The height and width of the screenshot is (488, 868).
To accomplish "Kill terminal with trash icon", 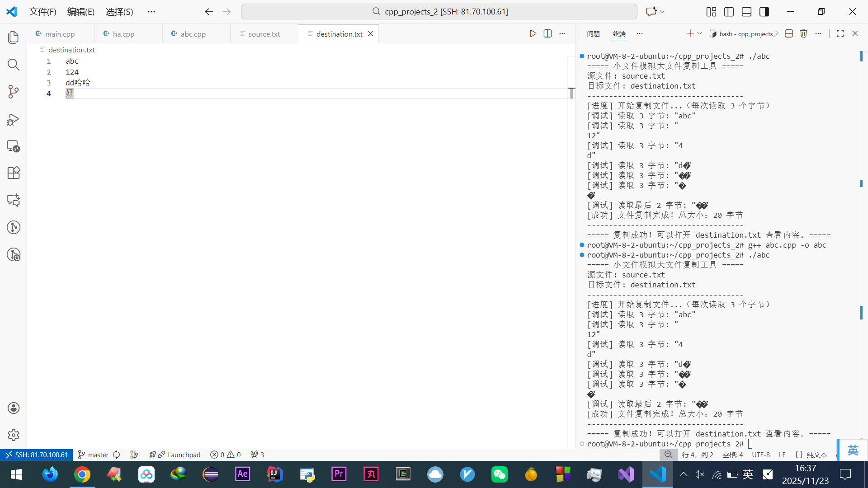I will click(x=803, y=33).
